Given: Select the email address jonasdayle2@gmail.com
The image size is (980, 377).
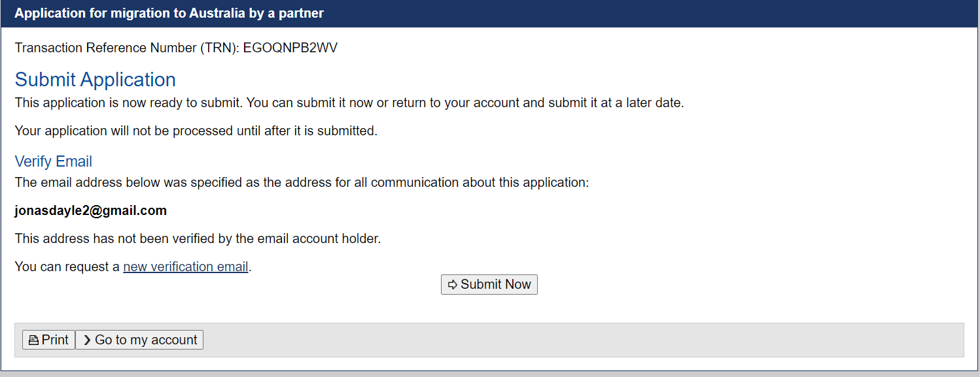Looking at the screenshot, I should [90, 210].
